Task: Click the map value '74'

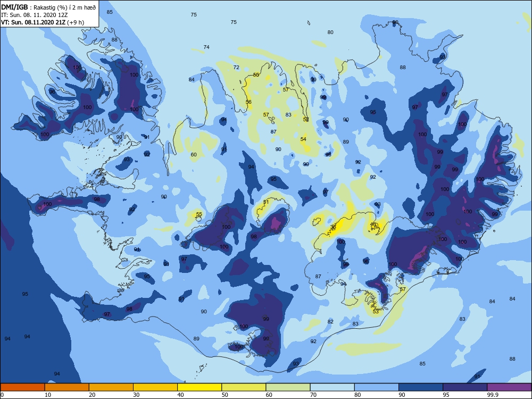Action: [206, 47]
